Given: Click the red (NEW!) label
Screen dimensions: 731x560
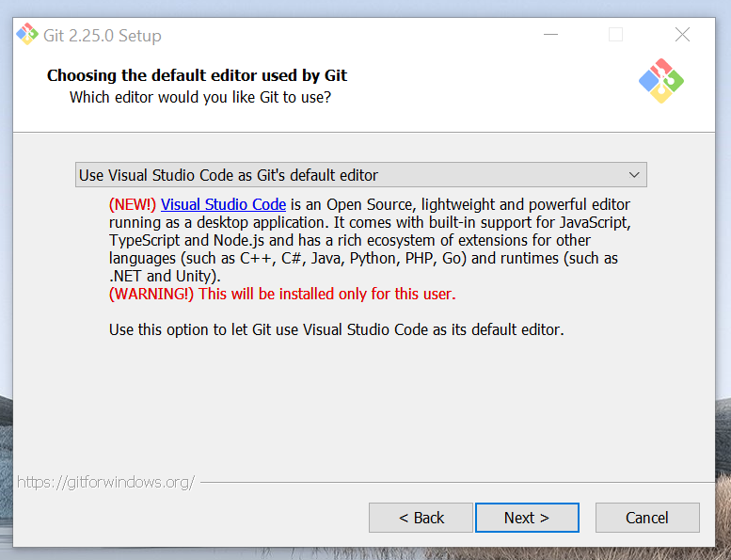Looking at the screenshot, I should click(x=133, y=204).
